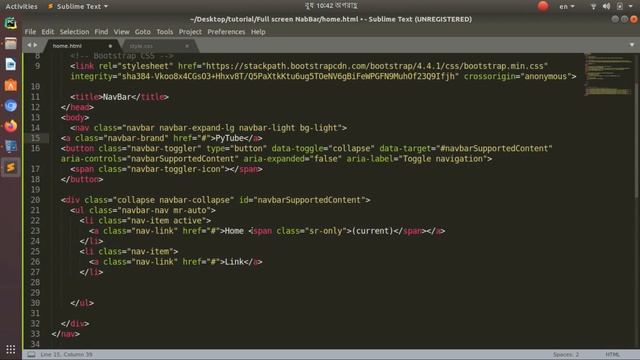Screen dimensions: 640x360
Task: Open the volume speaker icon
Action: [606, 7]
